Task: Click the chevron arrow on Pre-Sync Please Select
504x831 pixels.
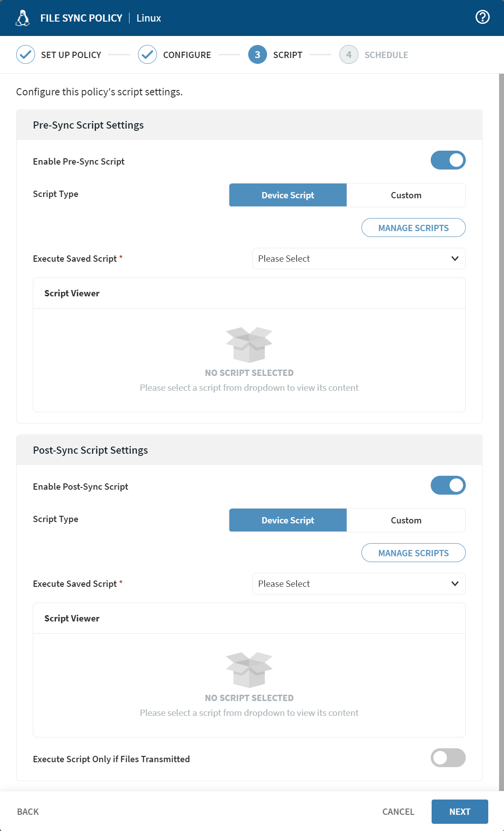Action: point(455,259)
